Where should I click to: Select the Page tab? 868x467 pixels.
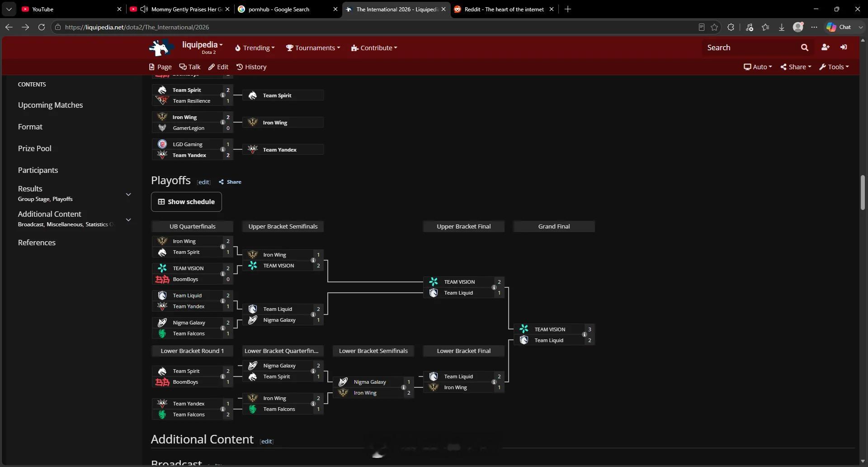(x=160, y=67)
